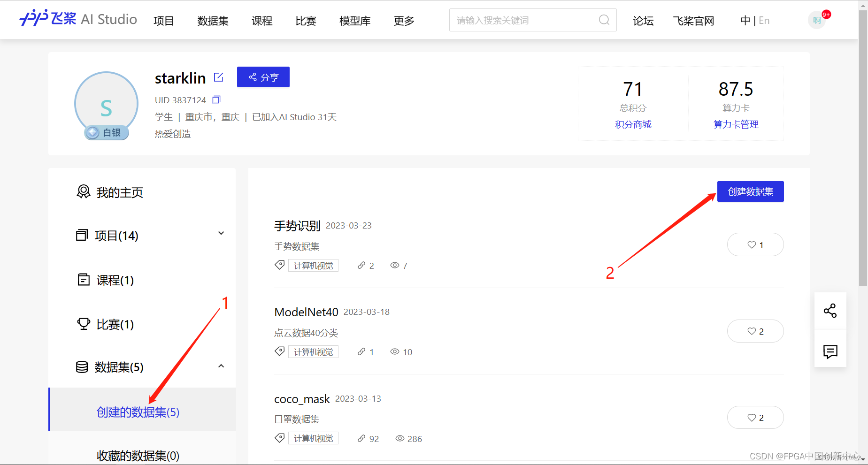868x465 pixels.
Task: Open the 项目 top navigation menu
Action: tap(163, 21)
